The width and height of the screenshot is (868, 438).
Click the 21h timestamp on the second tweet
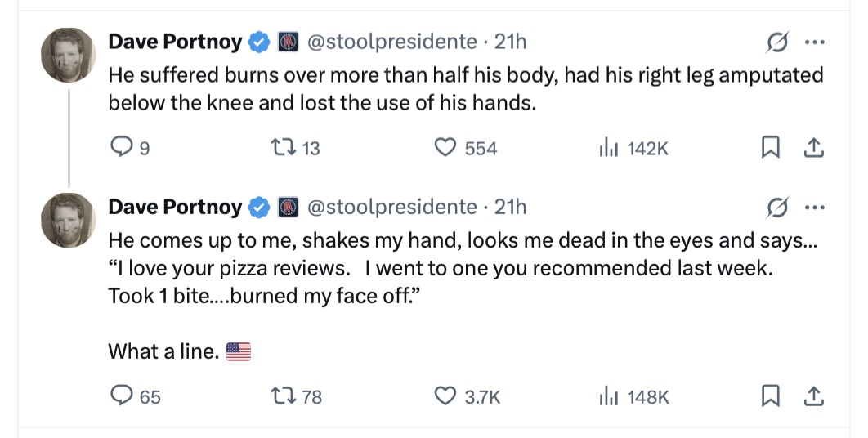click(511, 208)
